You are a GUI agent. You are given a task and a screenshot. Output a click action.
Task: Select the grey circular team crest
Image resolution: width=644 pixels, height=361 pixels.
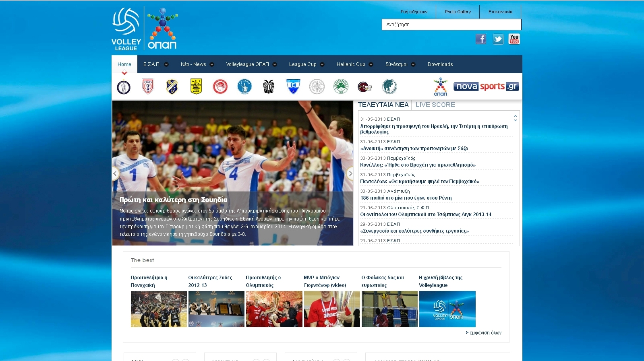(317, 87)
